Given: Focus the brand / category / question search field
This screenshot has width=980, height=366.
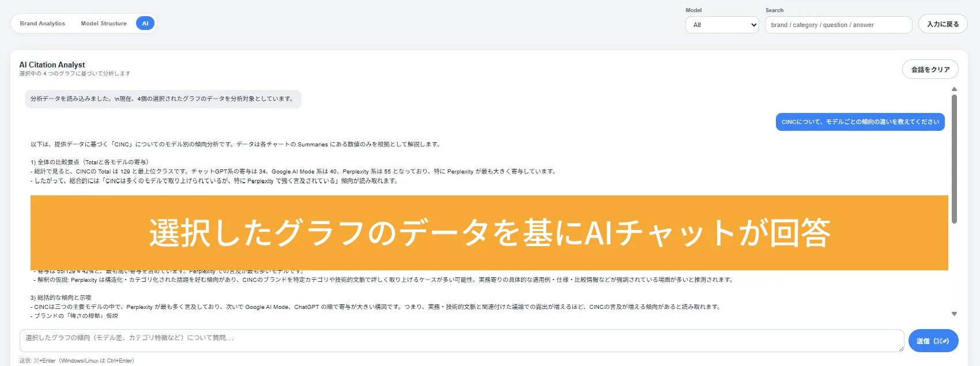Looking at the screenshot, I should [838, 25].
